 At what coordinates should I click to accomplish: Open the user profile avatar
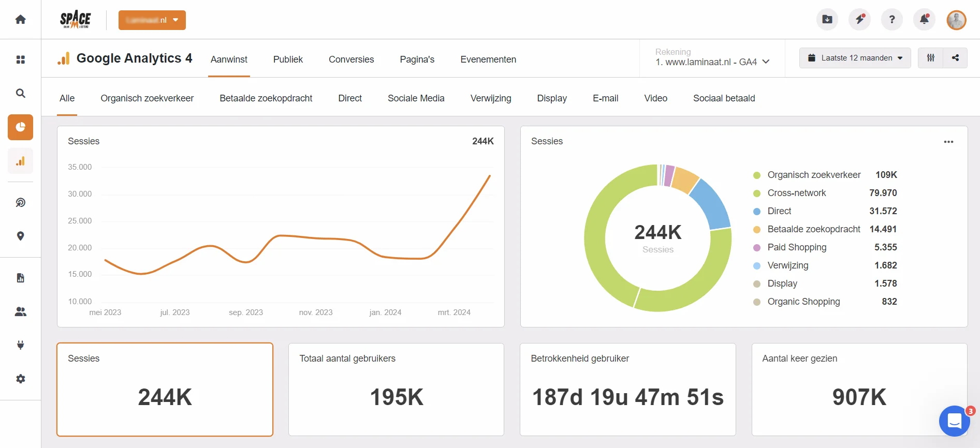point(957,20)
